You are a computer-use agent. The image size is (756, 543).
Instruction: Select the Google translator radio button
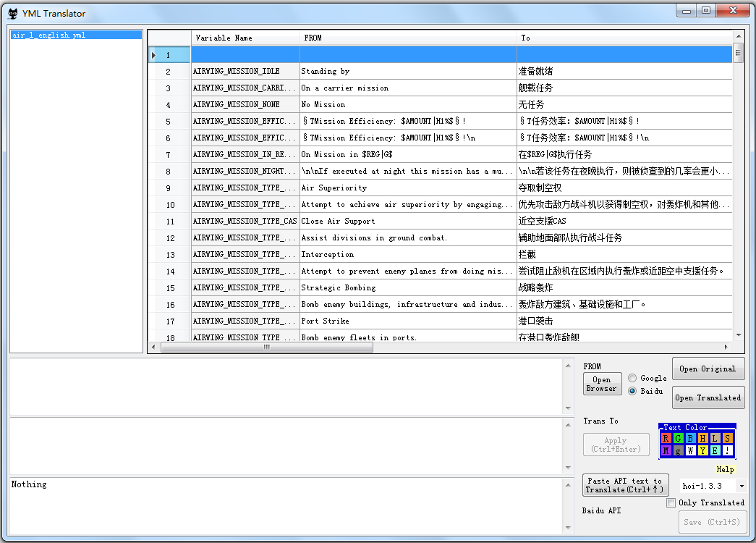633,378
